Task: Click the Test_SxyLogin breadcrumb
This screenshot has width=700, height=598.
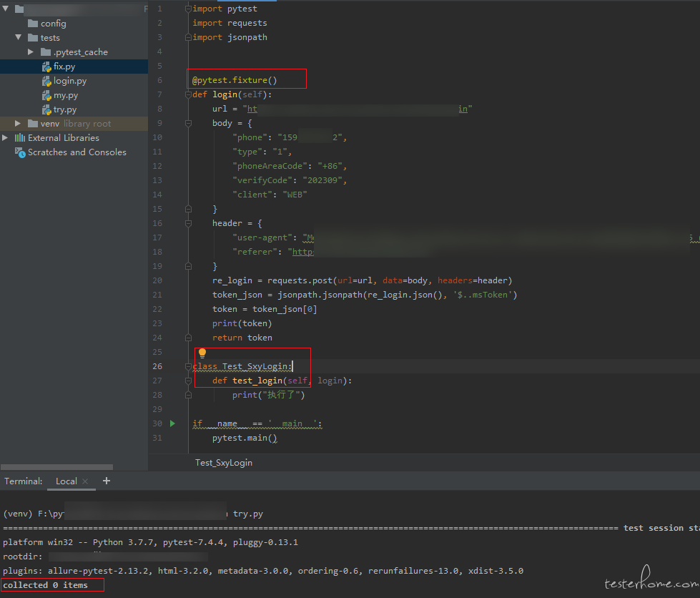Action: click(224, 463)
